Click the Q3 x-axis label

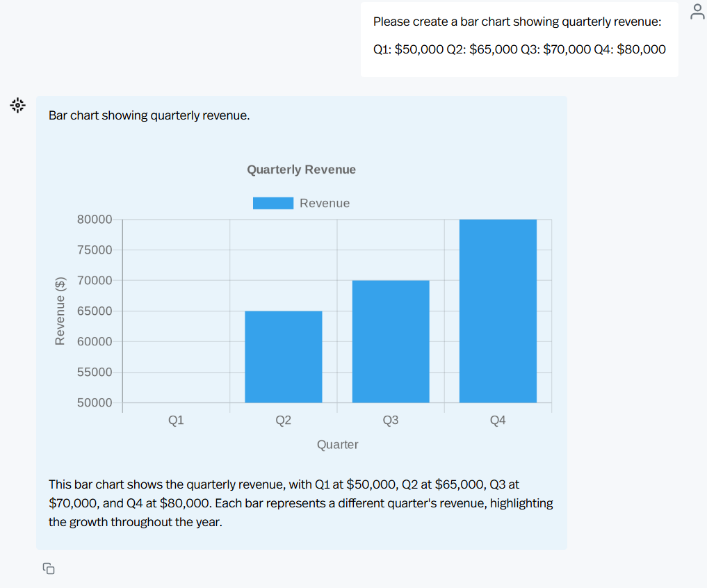click(391, 420)
